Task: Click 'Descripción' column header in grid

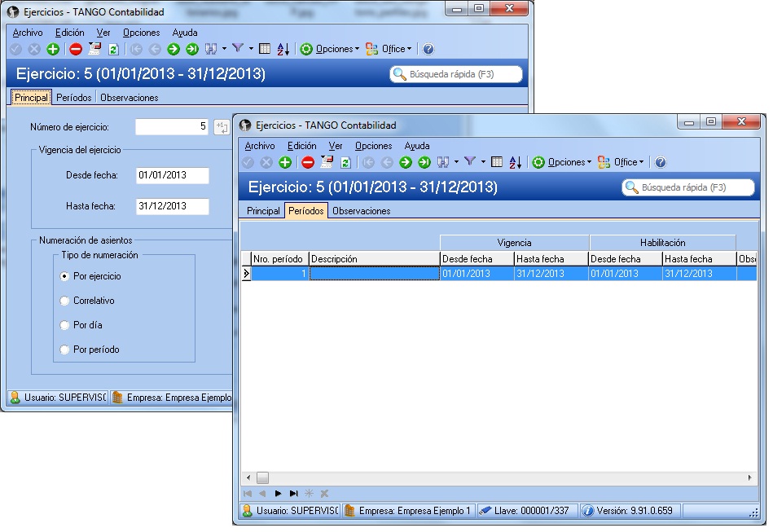Action: 374,259
